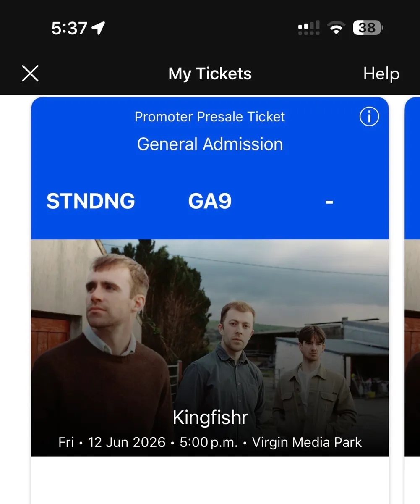
Task: Close the My Tickets screen
Action: (30, 73)
